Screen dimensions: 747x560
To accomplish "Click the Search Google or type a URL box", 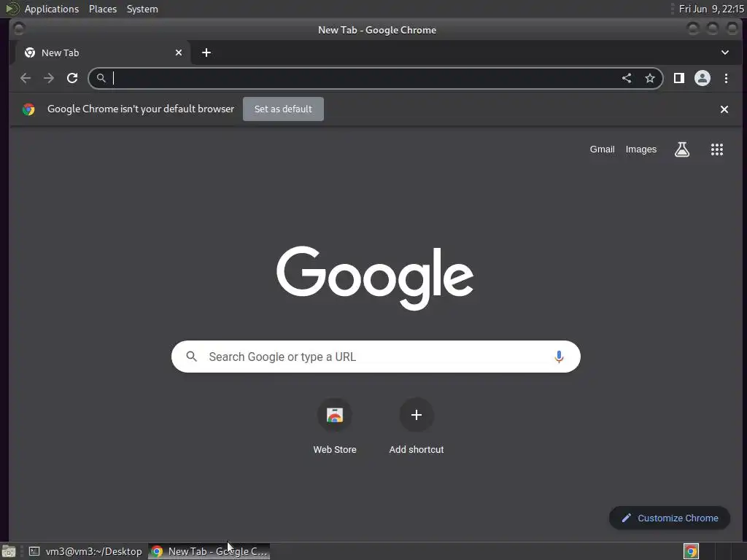I will [x=376, y=357].
